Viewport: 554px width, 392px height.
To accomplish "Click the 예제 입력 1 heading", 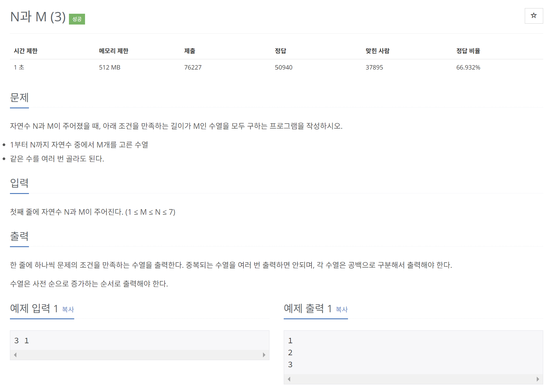I will [x=34, y=308].
